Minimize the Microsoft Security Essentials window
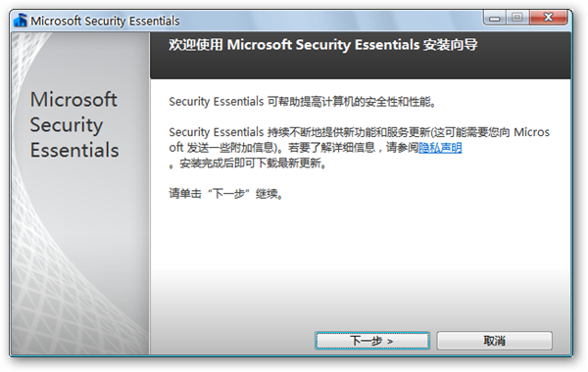This screenshot has height=372, width=588. pos(495,18)
